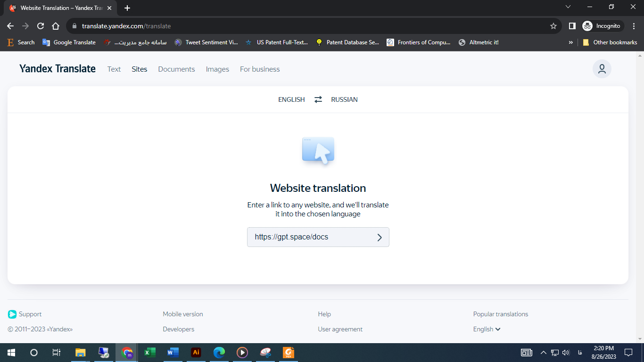Expand the English interface language dropdown
644x362 pixels.
pyautogui.click(x=487, y=329)
